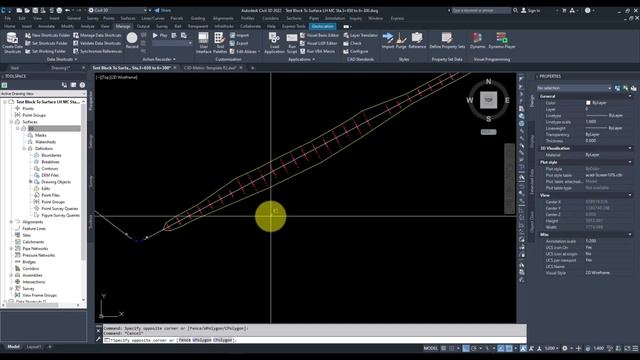
Task: Click Validate Data Shortcuts
Action: pyautogui.click(x=97, y=43)
